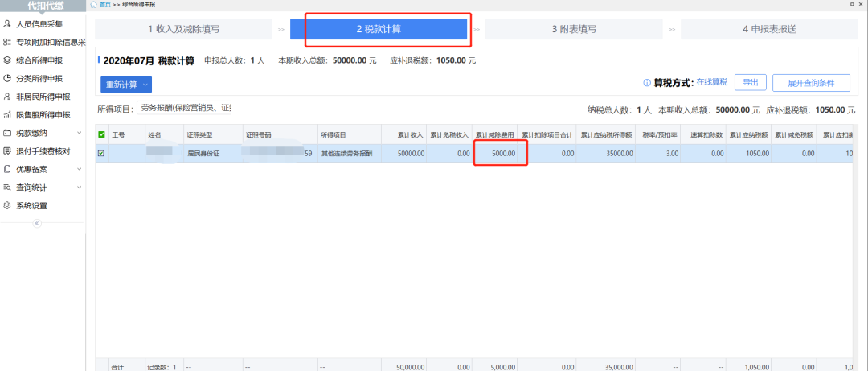The width and height of the screenshot is (868, 371).
Task: Click the 人员信息采集 person icon in sidebar
Action: point(7,23)
